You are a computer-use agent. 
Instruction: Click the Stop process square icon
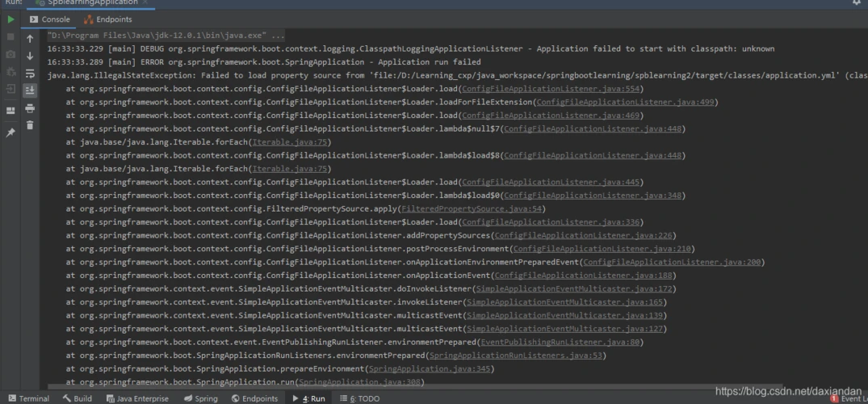coord(10,36)
